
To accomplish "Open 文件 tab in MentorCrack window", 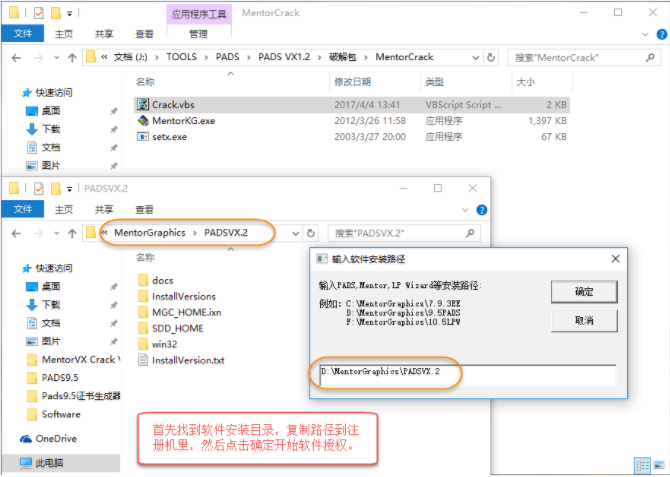I will [23, 33].
